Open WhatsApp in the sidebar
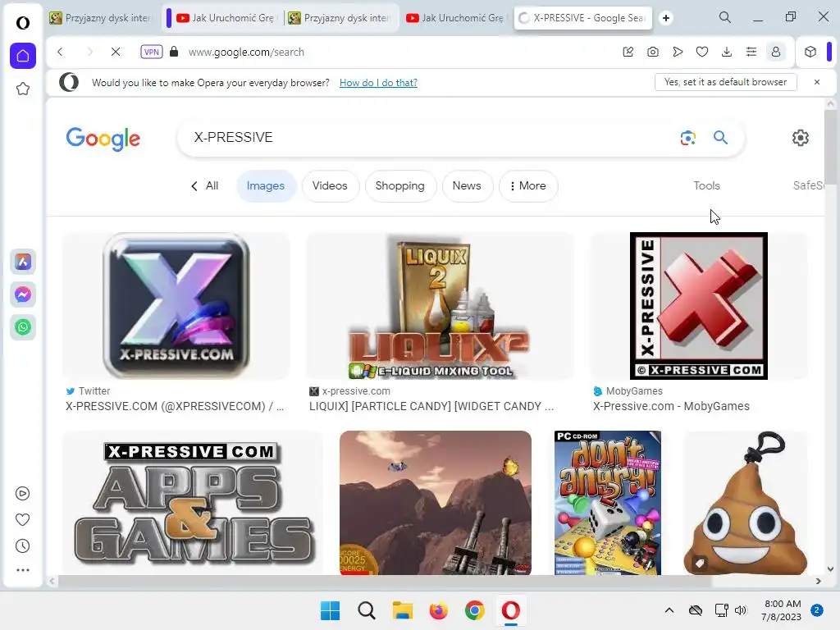The height and width of the screenshot is (630, 840). tap(22, 326)
